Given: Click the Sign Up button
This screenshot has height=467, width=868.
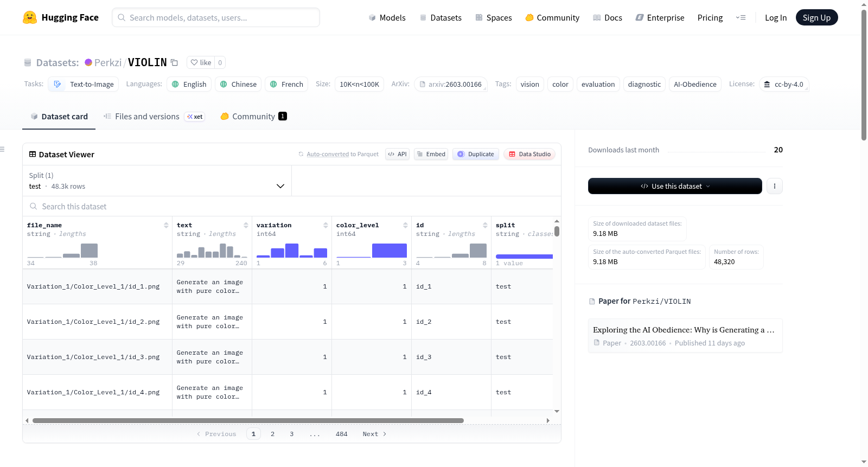Looking at the screenshot, I should click(816, 17).
